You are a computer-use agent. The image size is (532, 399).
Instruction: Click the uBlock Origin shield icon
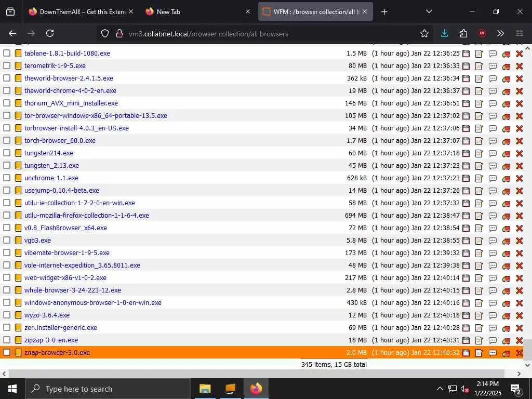[x=482, y=33]
